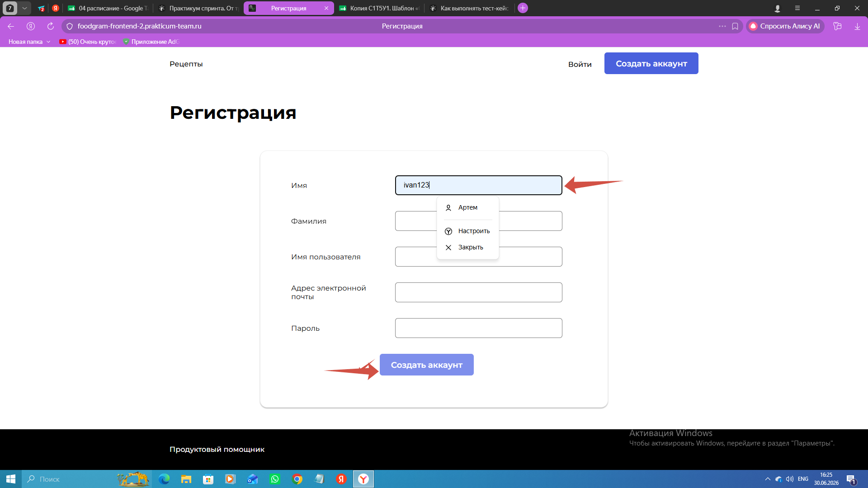Screen dimensions: 868x488
Task: Reload the page with the refresh icon
Action: [51, 26]
